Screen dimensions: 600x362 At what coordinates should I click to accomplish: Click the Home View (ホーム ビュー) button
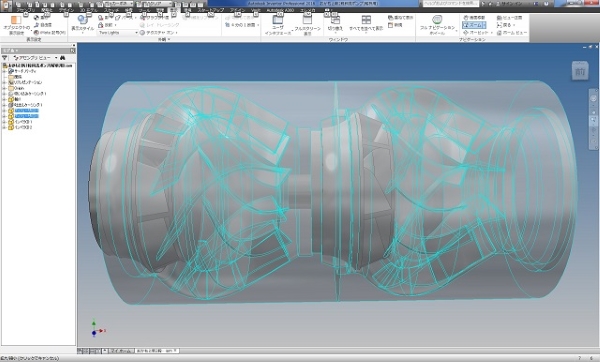(512, 33)
